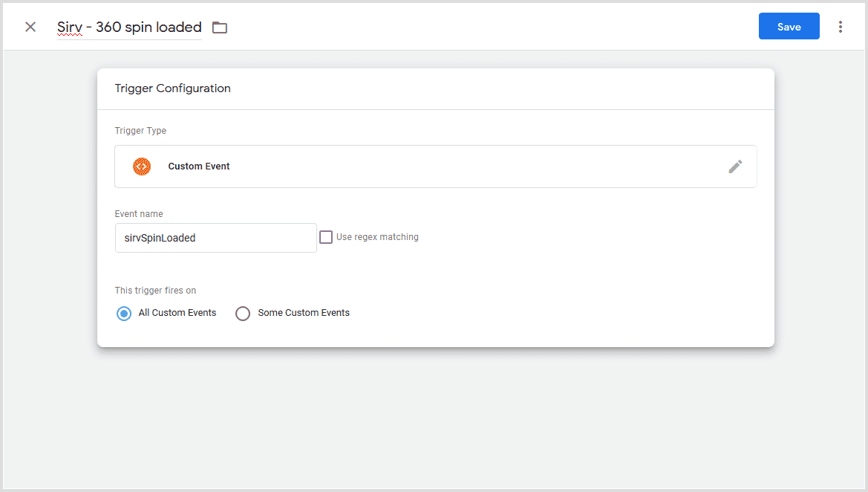The height and width of the screenshot is (492, 868).
Task: Enable the Use regex matching checkbox
Action: point(326,236)
